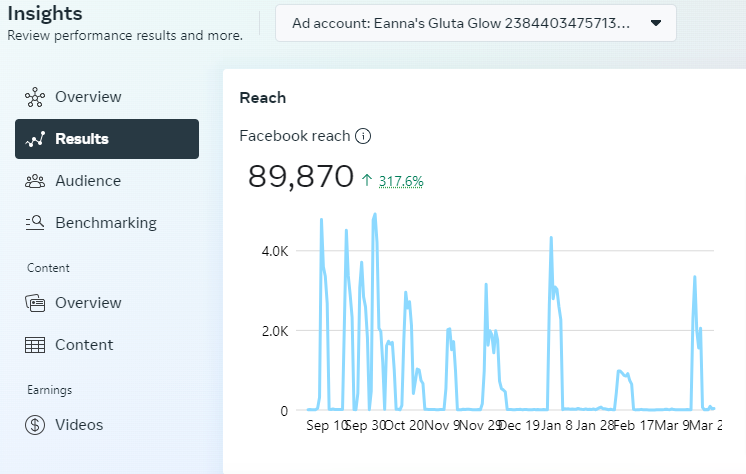Select the Results menu item

point(107,139)
